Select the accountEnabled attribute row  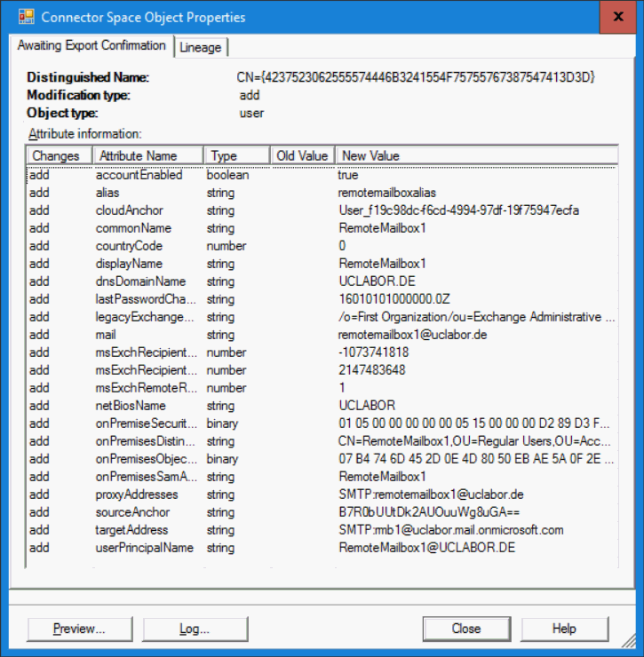[x=322, y=175]
